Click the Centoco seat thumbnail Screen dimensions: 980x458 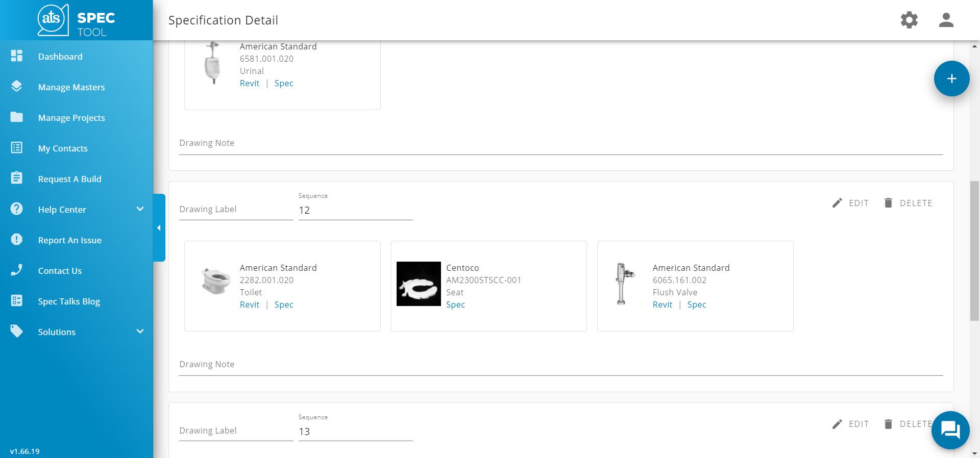point(419,284)
